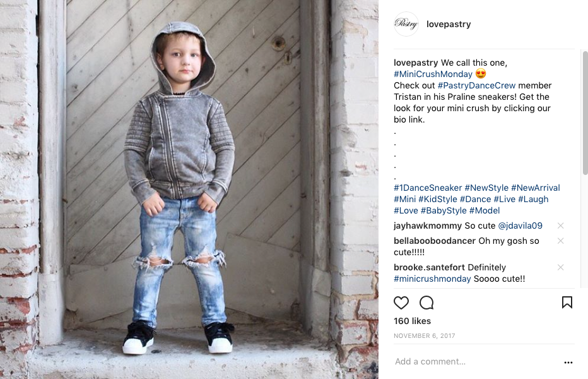Delete jayhawkmommy's comment with the X

click(x=561, y=226)
